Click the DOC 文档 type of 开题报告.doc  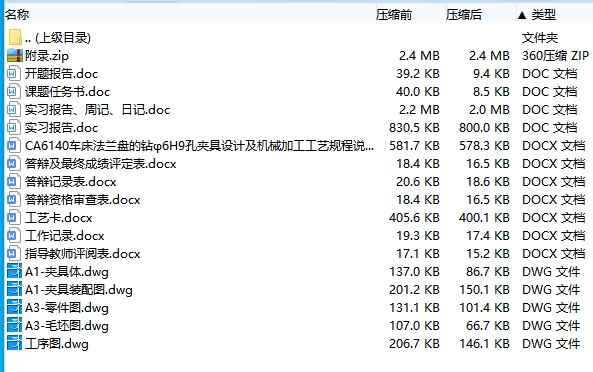tap(550, 74)
